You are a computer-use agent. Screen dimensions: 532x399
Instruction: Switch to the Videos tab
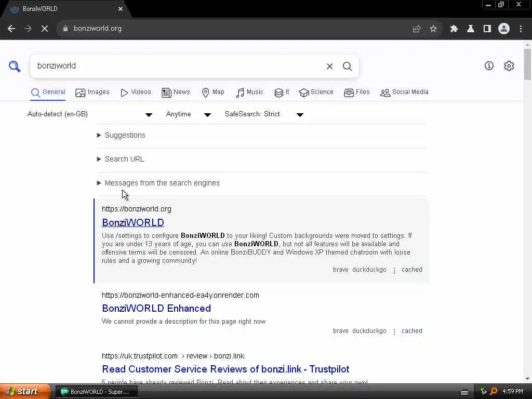coord(136,92)
